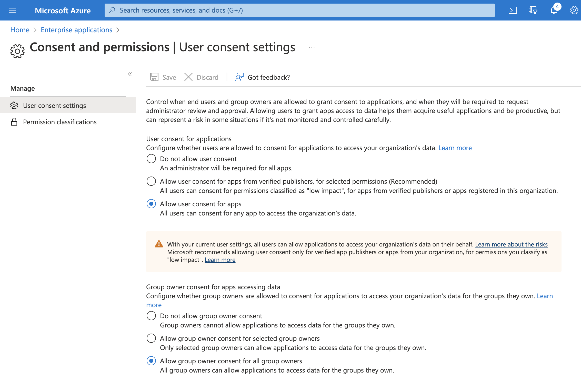Click the lock icon beside Permission classifications
The image size is (581, 392).
coord(14,122)
